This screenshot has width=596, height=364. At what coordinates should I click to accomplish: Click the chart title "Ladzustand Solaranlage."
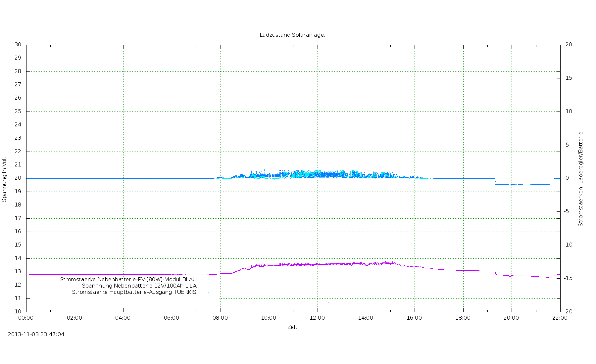[292, 35]
